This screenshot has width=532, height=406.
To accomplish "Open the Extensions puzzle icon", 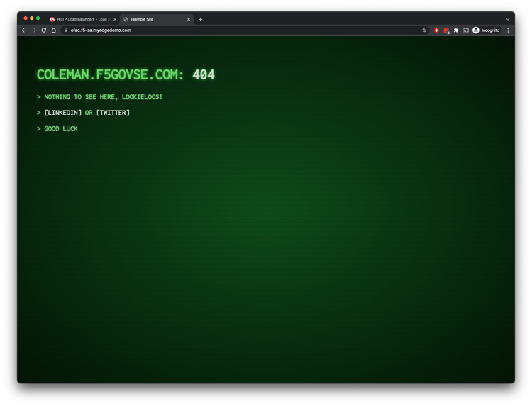I will [x=456, y=30].
